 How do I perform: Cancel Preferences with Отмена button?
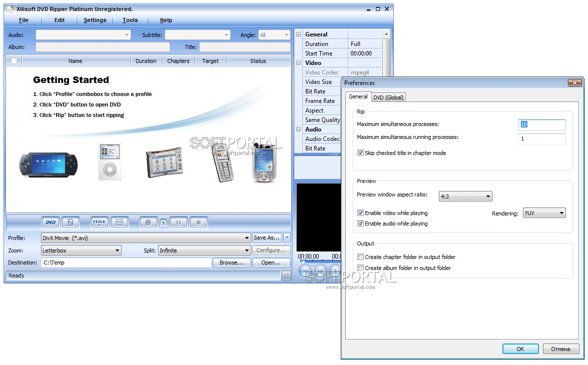pos(560,349)
